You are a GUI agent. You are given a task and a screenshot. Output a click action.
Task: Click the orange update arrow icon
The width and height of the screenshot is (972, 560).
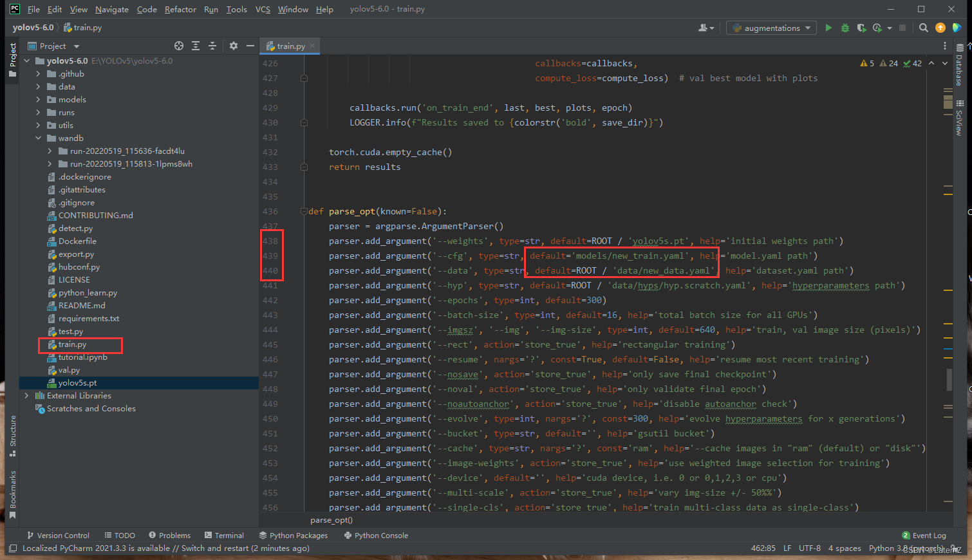[940, 28]
